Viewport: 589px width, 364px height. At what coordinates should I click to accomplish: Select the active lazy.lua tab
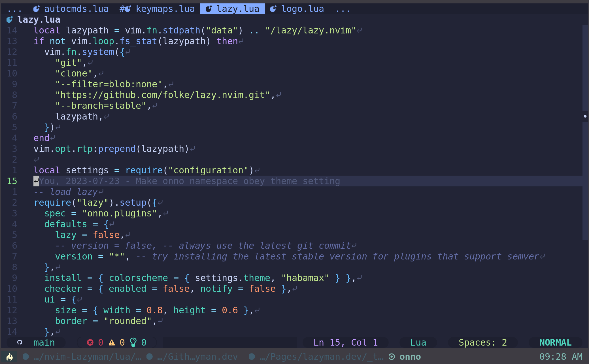point(237,9)
